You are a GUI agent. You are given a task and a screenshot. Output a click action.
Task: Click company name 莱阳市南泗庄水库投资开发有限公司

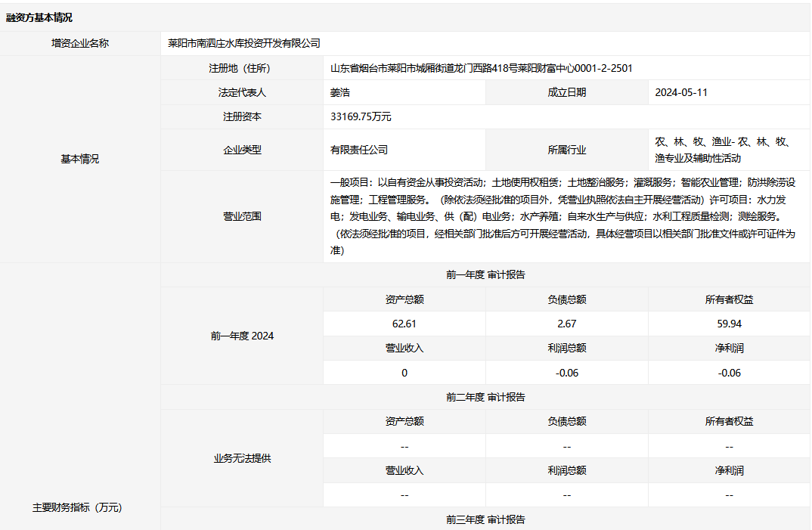pyautogui.click(x=243, y=43)
